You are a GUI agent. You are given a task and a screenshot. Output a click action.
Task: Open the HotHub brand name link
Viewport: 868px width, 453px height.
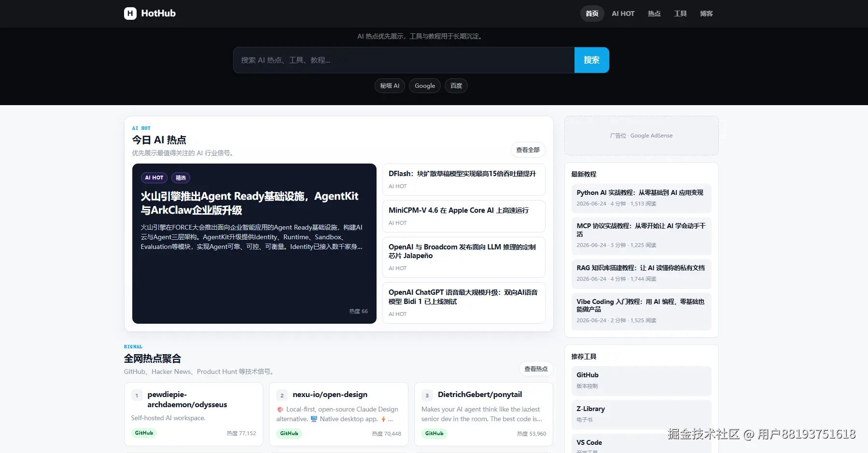158,14
